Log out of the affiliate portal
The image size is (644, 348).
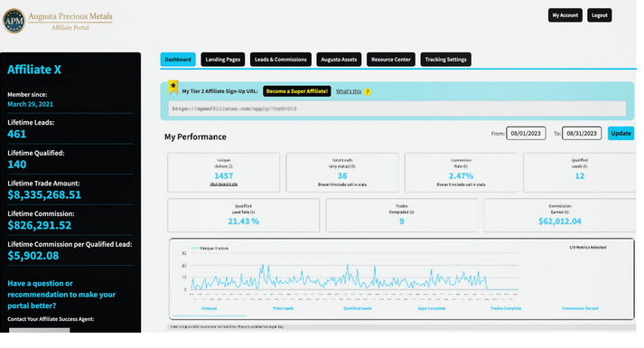pos(599,15)
